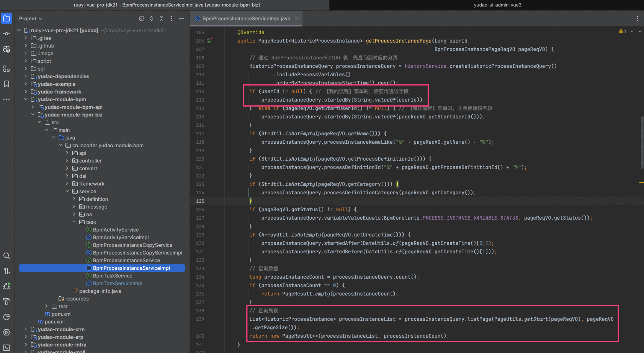Open the Terminal tool window

[7, 348]
